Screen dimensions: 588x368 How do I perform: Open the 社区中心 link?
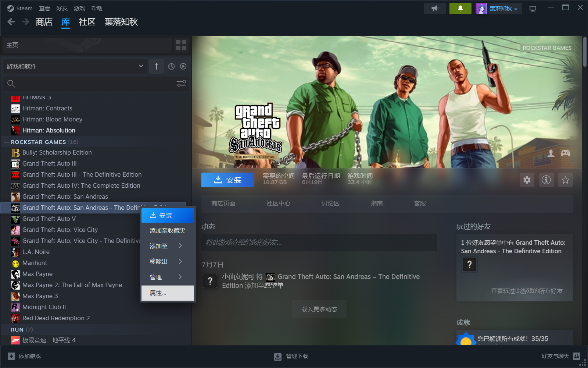278,204
